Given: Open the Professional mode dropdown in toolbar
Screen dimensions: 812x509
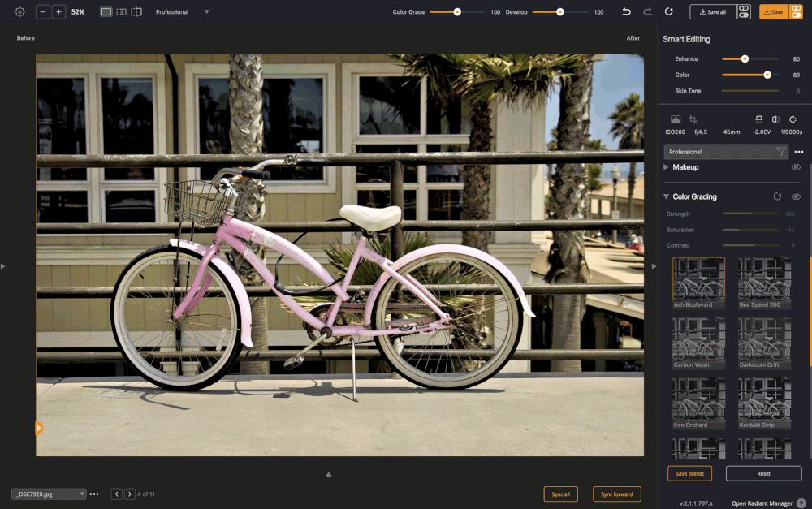Looking at the screenshot, I should click(x=182, y=12).
